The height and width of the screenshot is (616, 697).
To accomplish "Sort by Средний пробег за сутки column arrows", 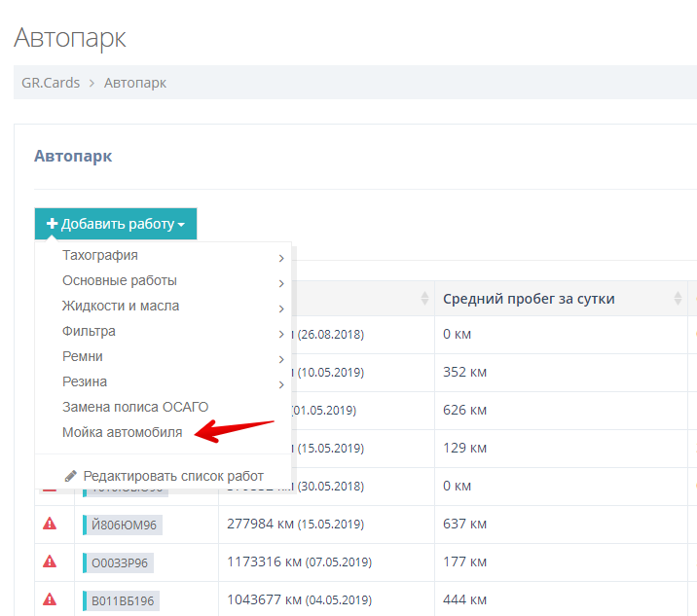I will pos(676,298).
